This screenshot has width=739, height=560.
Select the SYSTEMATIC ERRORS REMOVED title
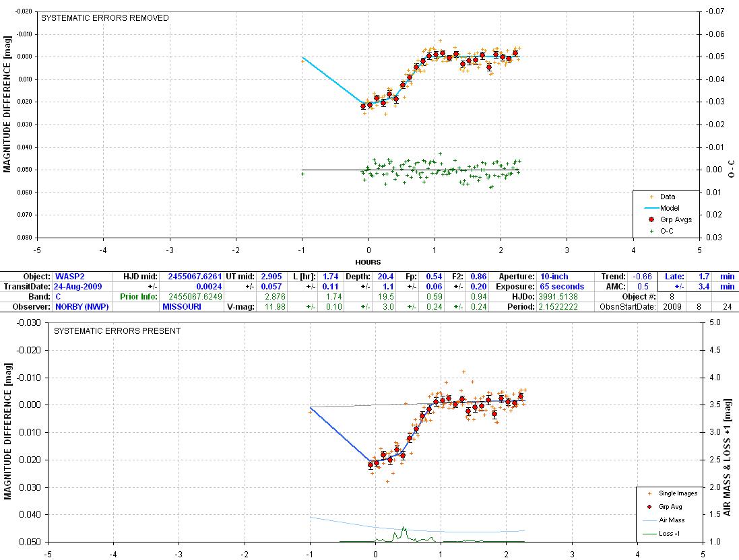pyautogui.click(x=104, y=18)
